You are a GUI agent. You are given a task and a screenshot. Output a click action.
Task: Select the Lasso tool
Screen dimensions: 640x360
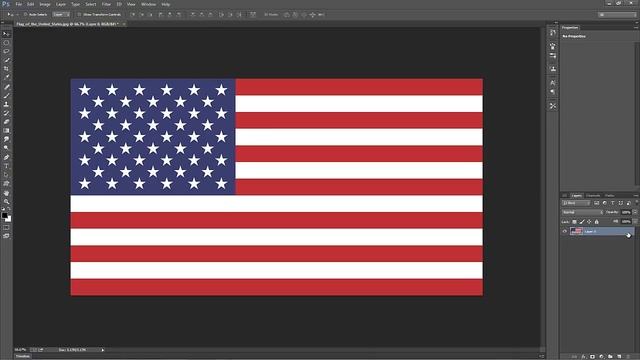(6, 51)
